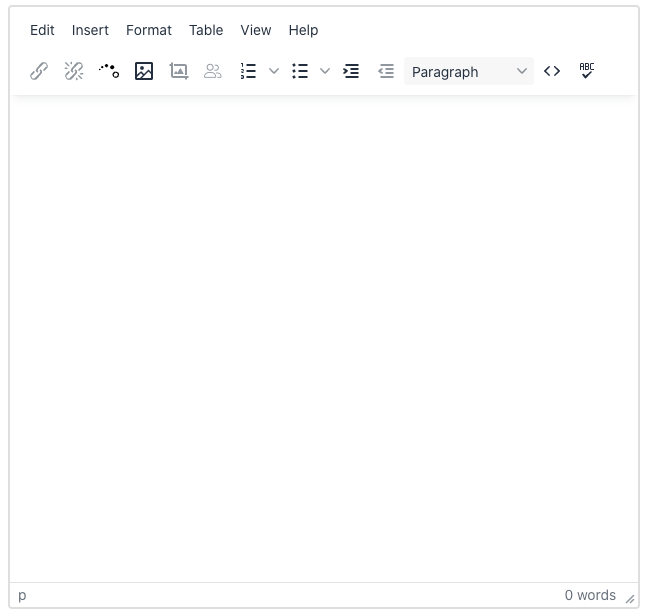Click the p element path in the status bar
The height and width of the screenshot is (613, 646).
[x=22, y=595]
